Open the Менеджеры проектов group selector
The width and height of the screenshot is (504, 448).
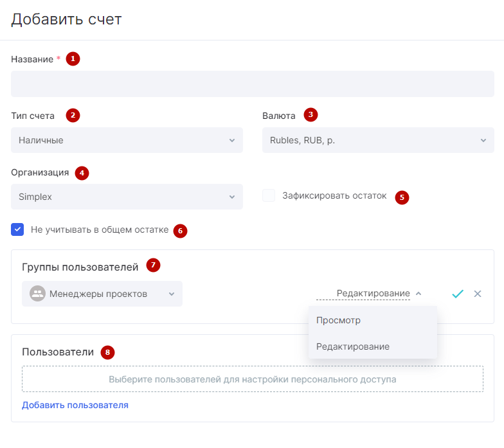102,294
